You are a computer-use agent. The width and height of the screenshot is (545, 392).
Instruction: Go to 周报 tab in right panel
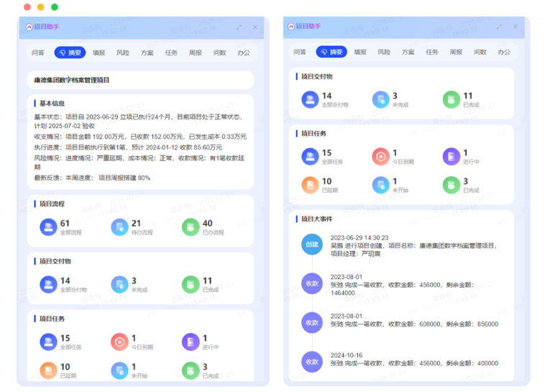point(456,53)
